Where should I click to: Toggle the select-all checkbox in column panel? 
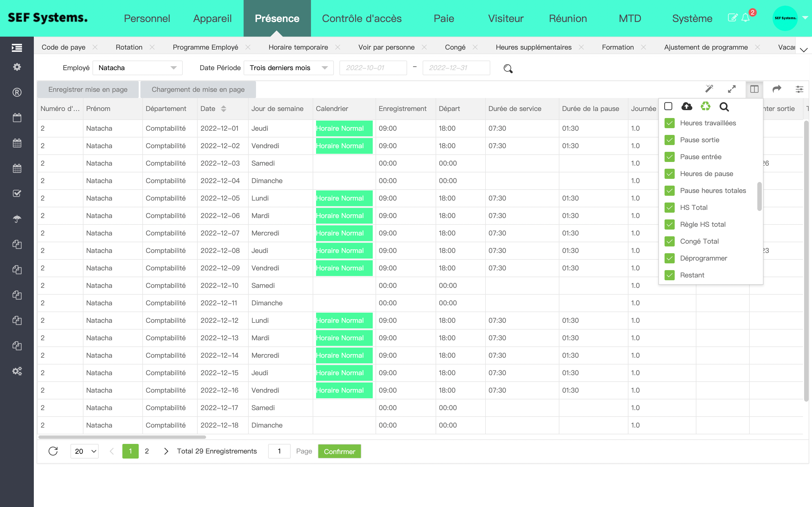pyautogui.click(x=668, y=106)
